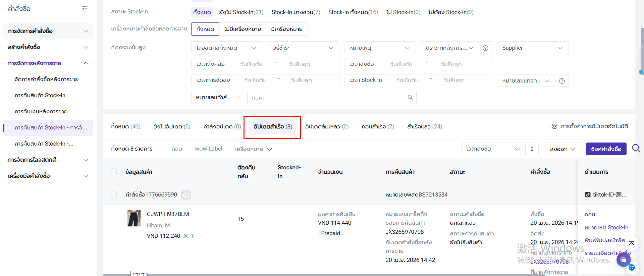This screenshot has height=276, width=644.
Task: Collapse the sidebar menu icon
Action: click(85, 9)
